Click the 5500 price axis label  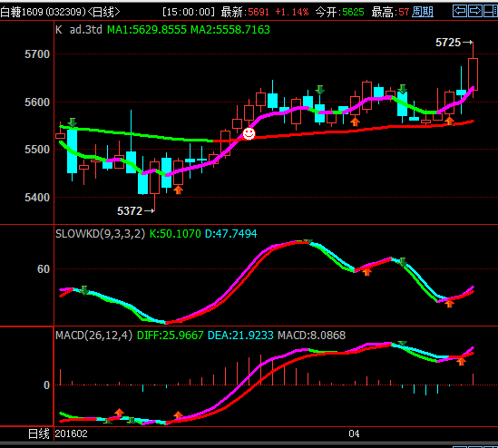click(37, 150)
